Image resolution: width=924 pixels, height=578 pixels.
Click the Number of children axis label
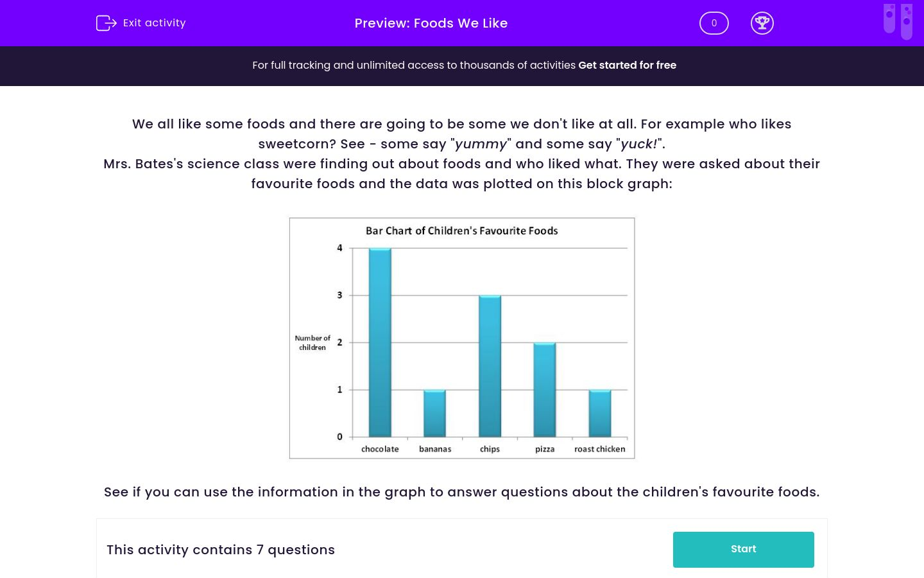(312, 343)
